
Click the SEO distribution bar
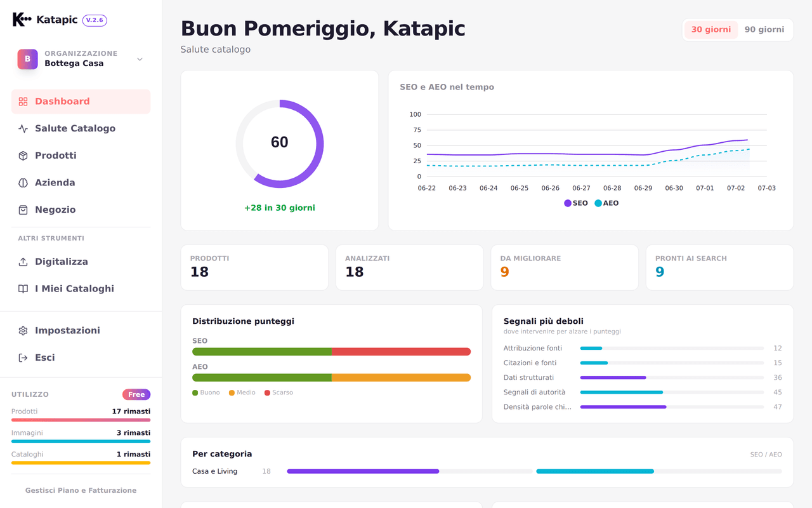coord(332,352)
